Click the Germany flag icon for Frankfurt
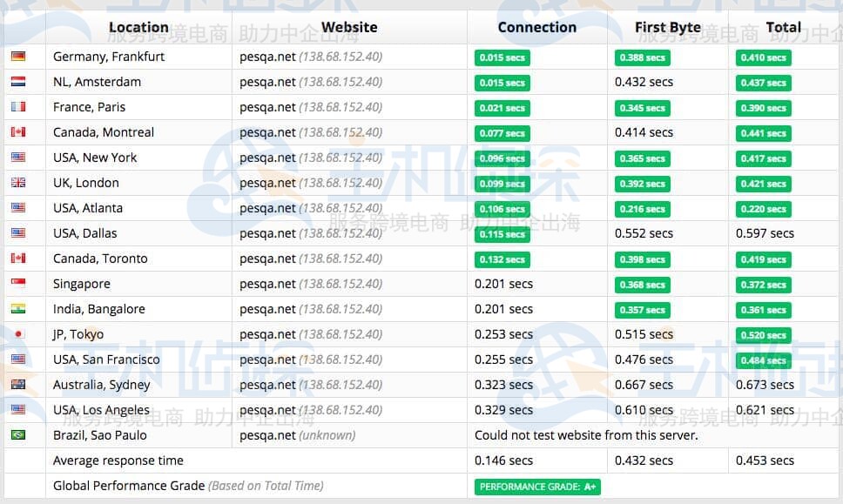This screenshot has height=504, width=843. click(18, 57)
